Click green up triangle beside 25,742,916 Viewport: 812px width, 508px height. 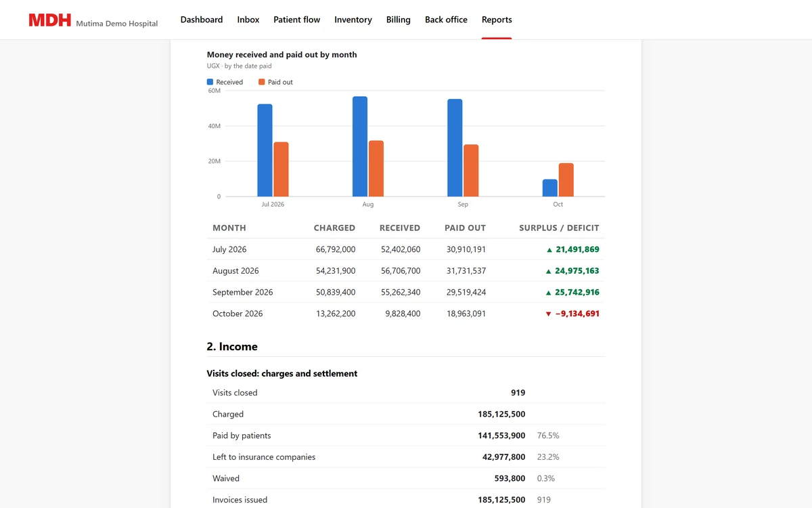coord(549,293)
